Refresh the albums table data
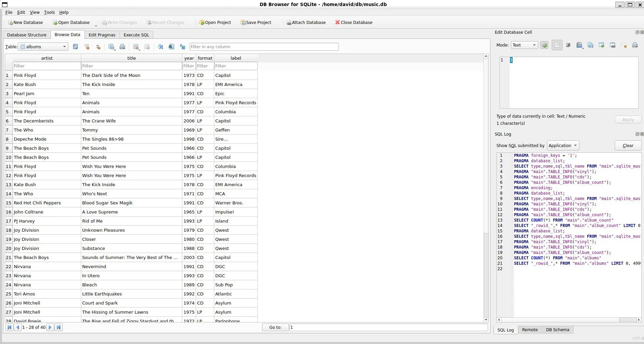 coord(75,47)
